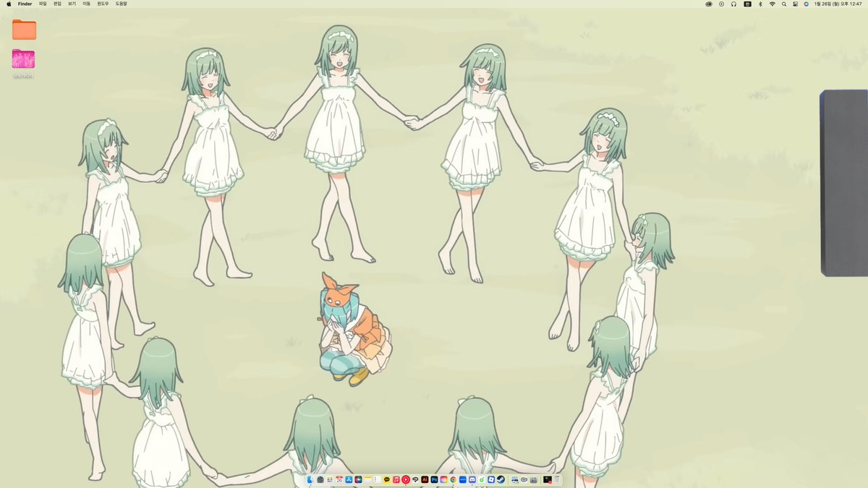Open the 편집 menu

coord(57,4)
